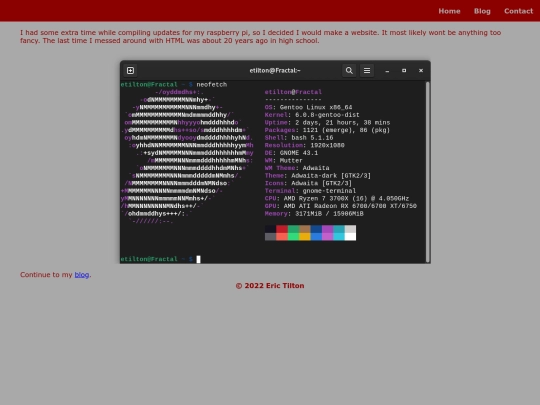Open the Contact navigation link
540x405 pixels.
518,11
